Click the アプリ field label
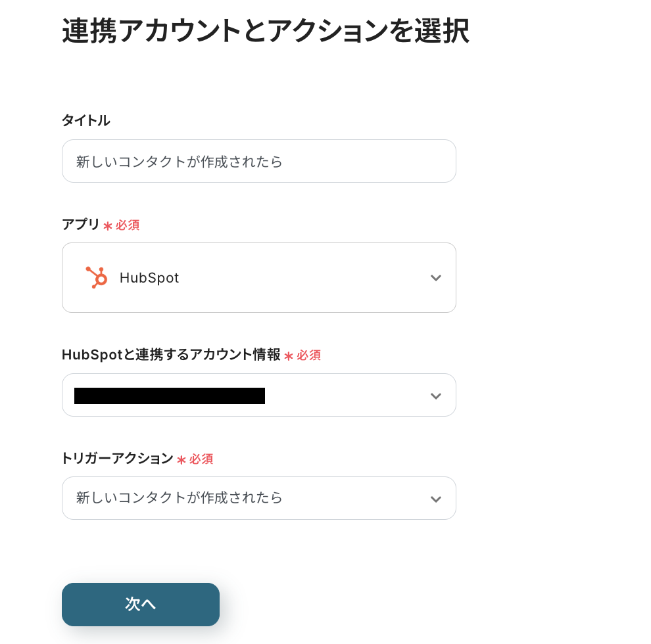Viewport: 651px width, 644px height. (81, 225)
